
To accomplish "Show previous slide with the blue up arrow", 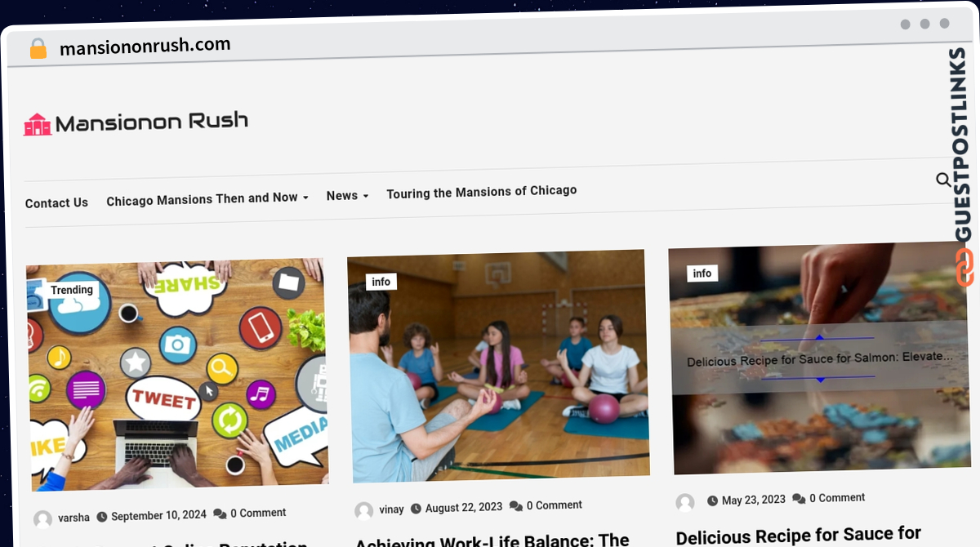I will 820,336.
